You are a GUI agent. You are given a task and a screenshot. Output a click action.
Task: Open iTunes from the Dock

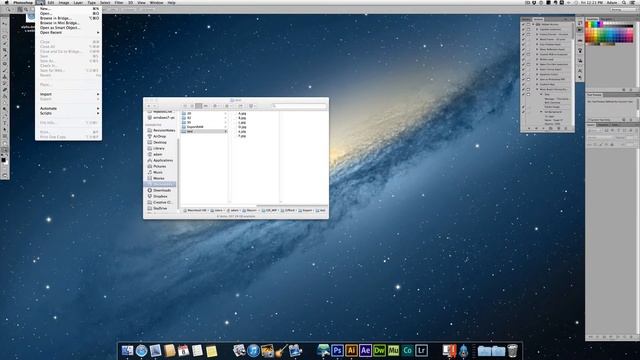click(253, 350)
